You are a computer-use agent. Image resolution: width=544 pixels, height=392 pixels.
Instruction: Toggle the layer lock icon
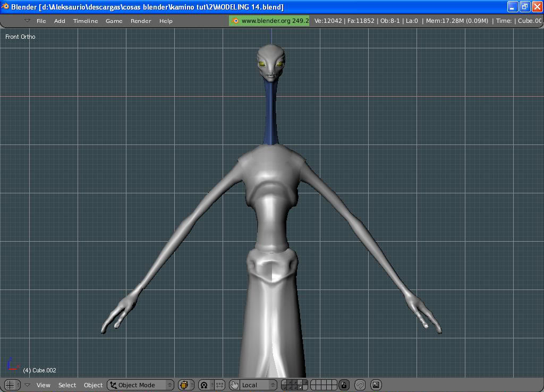tap(344, 385)
